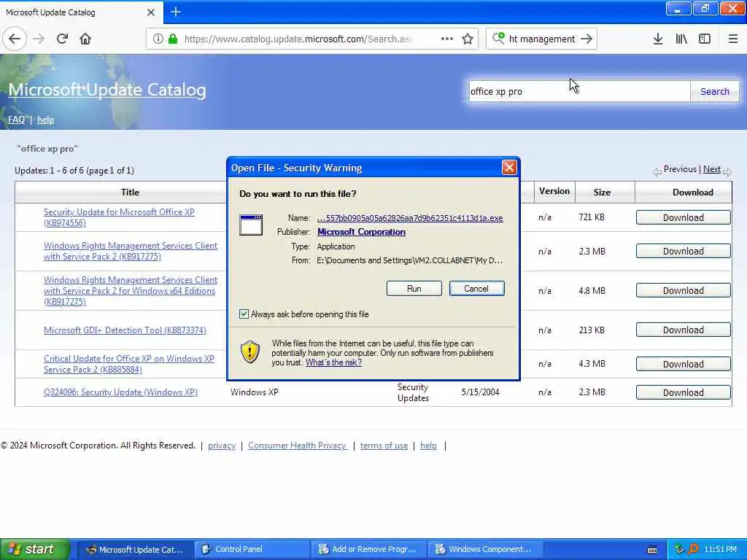747x560 pixels.
Task: Switch to Windows Components taskbar item
Action: point(485,550)
